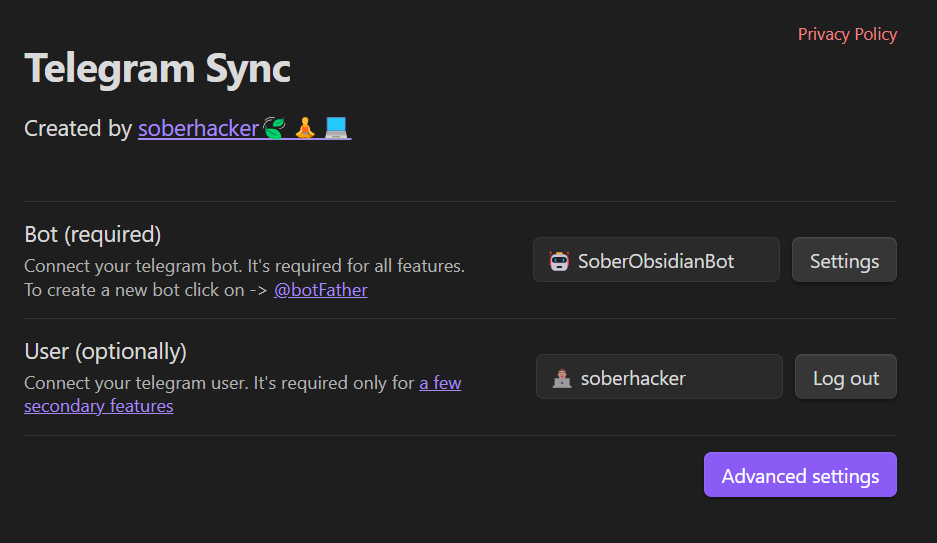Open the "a few secondary features" link
Screen dimensions: 937x543
(x=440, y=383)
